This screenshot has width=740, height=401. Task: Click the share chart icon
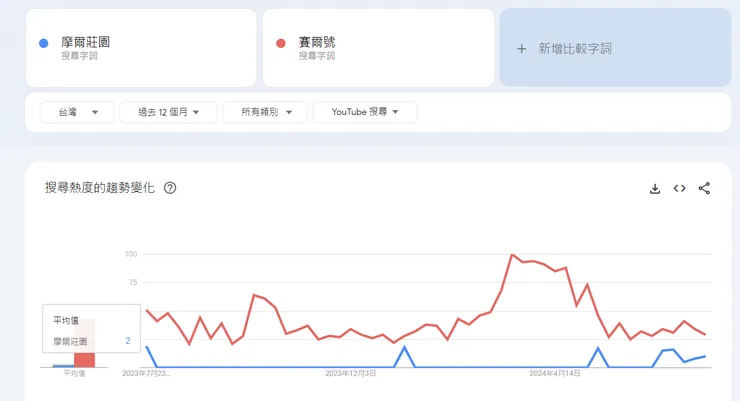coord(704,188)
